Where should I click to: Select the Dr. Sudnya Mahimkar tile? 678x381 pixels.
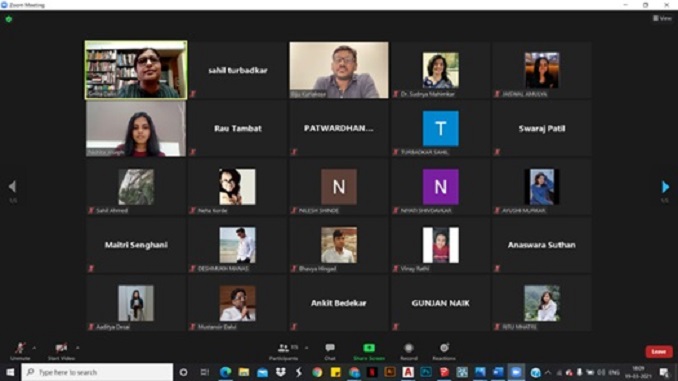click(440, 70)
